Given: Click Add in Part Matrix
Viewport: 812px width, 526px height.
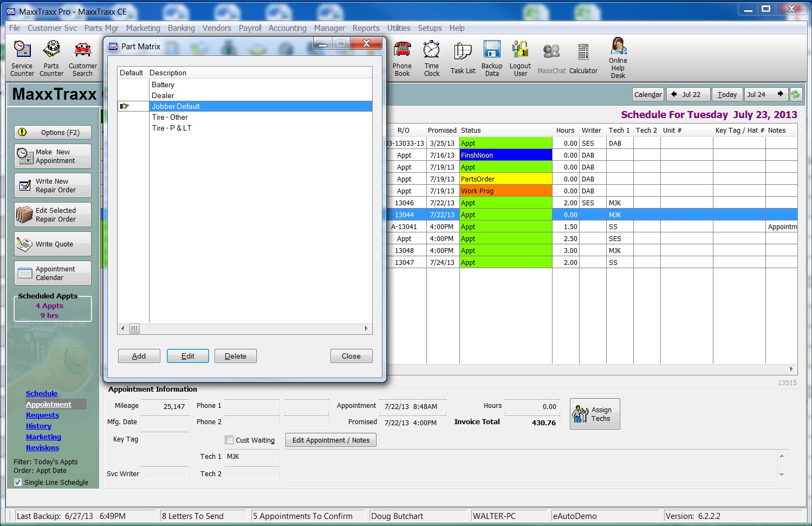Looking at the screenshot, I should pyautogui.click(x=139, y=356).
